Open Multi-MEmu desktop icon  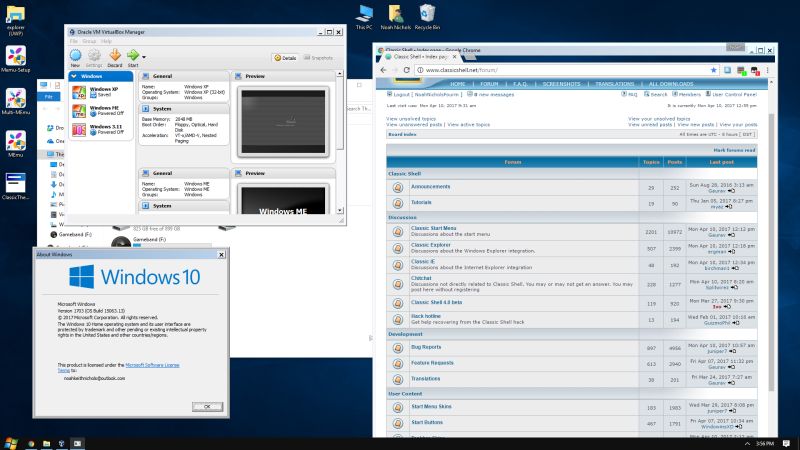click(15, 101)
